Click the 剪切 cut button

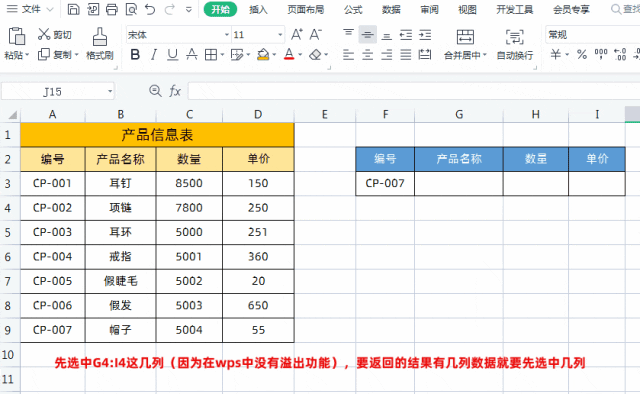click(x=54, y=35)
